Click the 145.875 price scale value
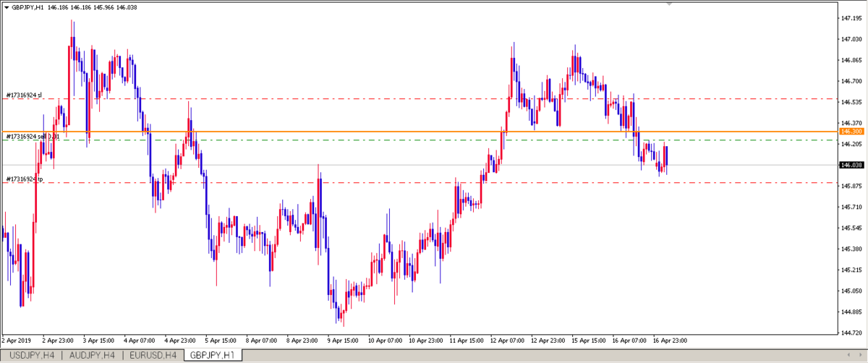Viewport: 868px width, 363px height. pos(851,187)
